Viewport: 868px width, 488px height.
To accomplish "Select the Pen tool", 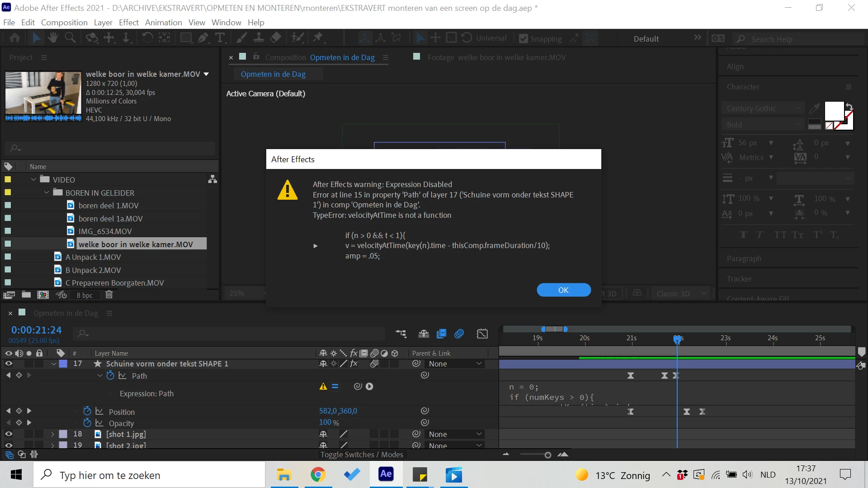I will [x=203, y=38].
